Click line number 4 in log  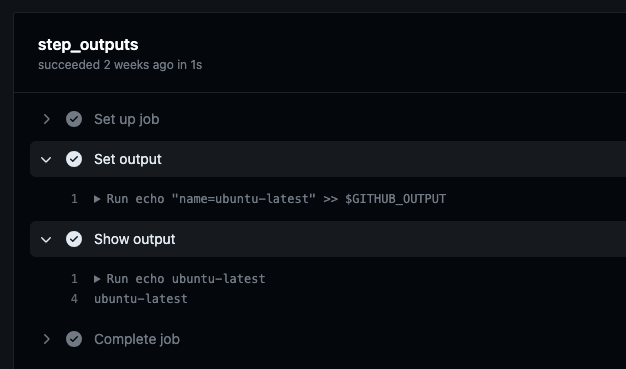point(74,299)
